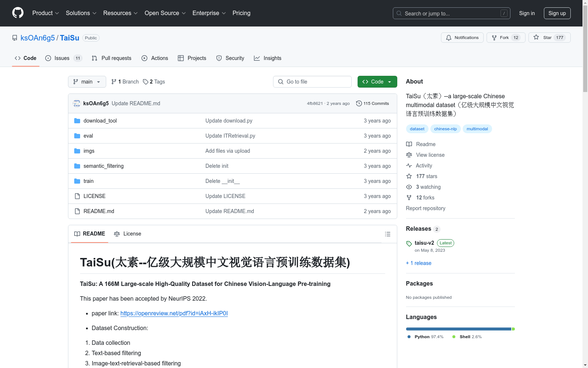The image size is (588, 368).
Task: Open the Enterprise menu
Action: tap(209, 13)
